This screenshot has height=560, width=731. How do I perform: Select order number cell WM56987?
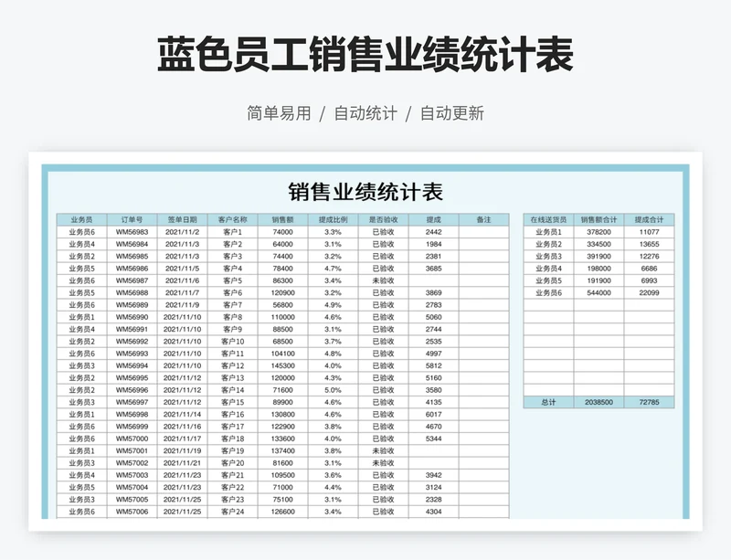coord(132,280)
